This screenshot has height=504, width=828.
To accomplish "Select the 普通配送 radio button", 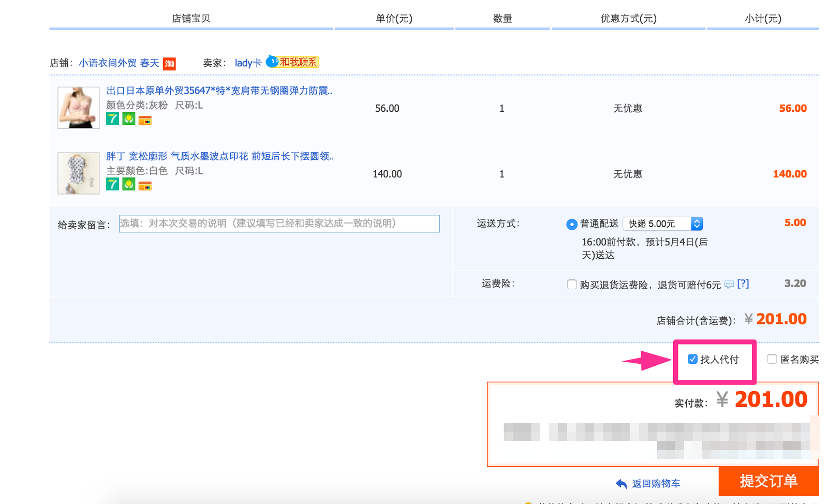I will [x=572, y=224].
